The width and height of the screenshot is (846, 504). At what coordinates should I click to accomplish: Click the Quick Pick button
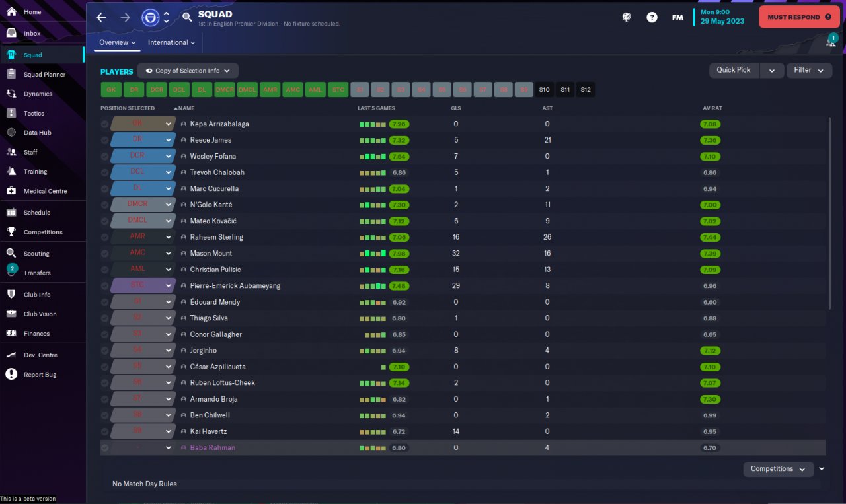pos(734,71)
